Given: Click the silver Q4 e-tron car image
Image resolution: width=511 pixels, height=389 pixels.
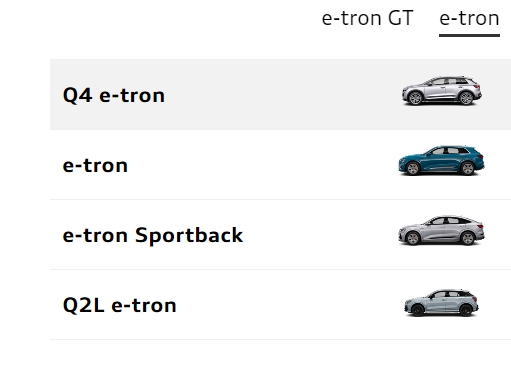Looking at the screenshot, I should tap(442, 91).
